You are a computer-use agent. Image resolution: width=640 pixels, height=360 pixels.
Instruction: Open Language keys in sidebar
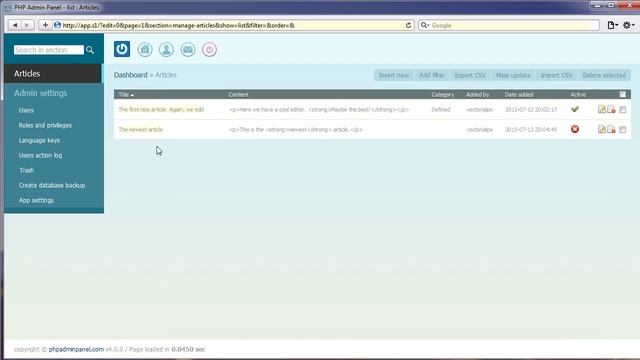pos(39,140)
